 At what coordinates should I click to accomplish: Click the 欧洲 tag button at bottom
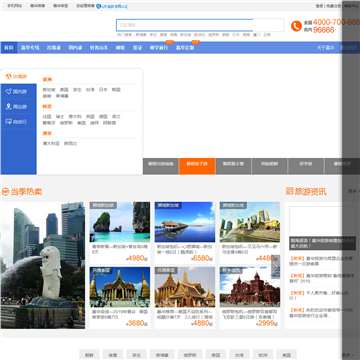[263, 355]
